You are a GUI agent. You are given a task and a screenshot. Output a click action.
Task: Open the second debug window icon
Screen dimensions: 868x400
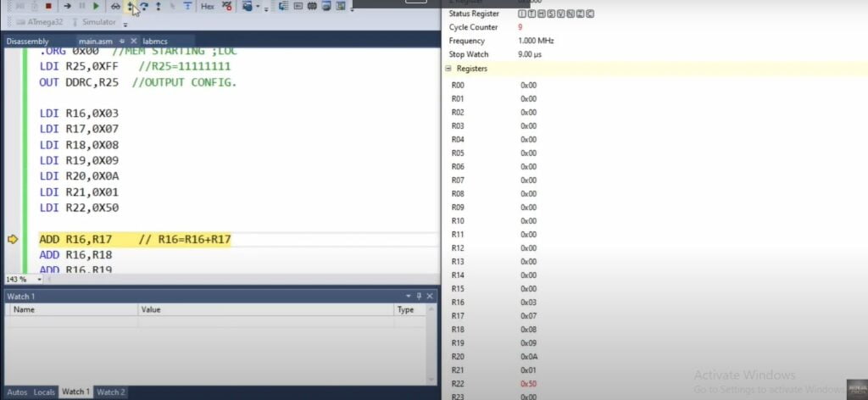click(x=298, y=6)
